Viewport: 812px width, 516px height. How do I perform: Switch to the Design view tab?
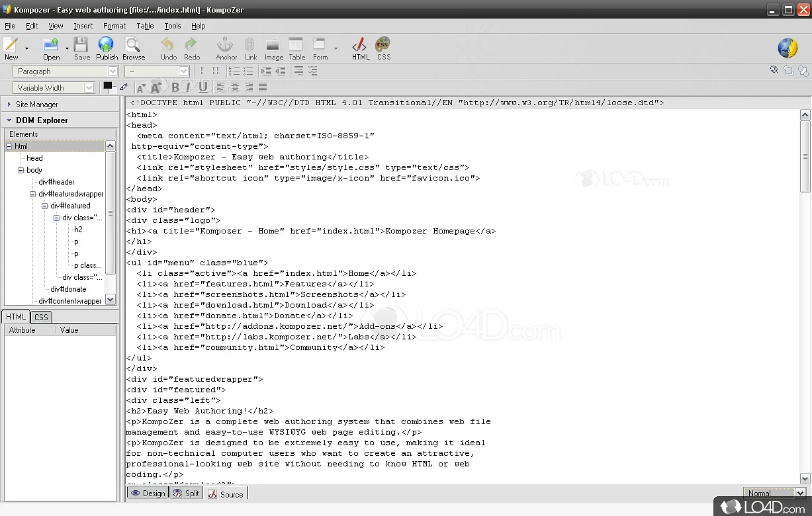[x=148, y=494]
